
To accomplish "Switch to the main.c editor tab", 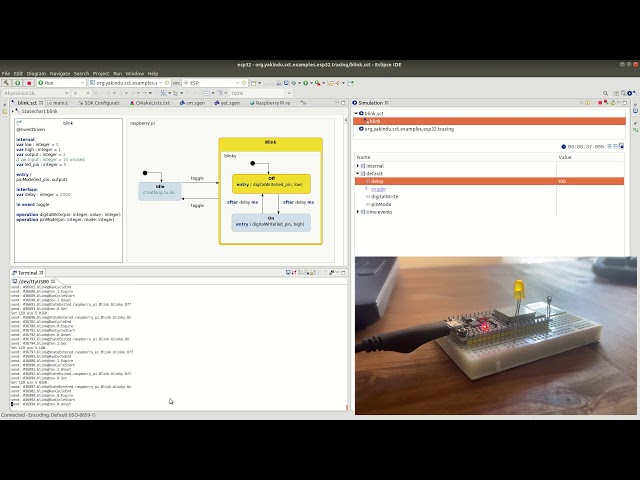I will (58, 103).
